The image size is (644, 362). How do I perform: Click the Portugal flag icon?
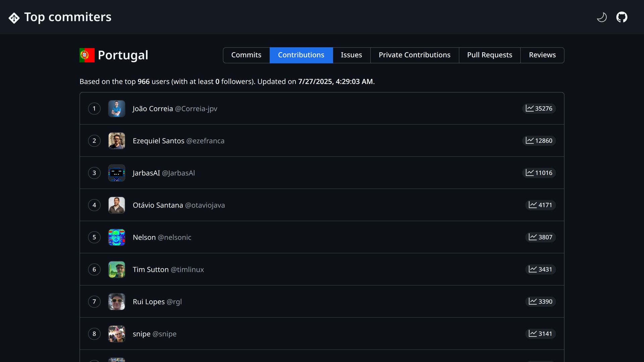[x=87, y=55]
